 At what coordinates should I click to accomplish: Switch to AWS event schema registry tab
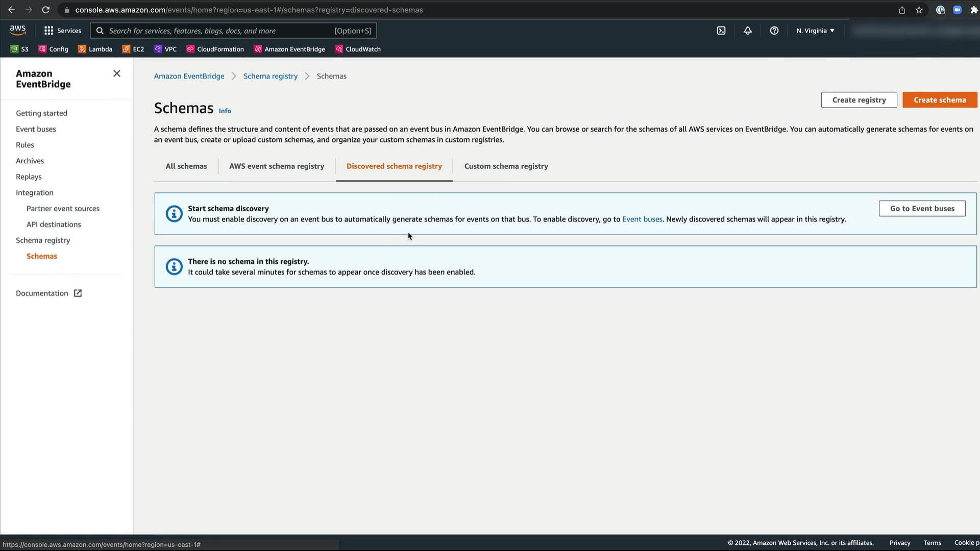click(x=276, y=166)
